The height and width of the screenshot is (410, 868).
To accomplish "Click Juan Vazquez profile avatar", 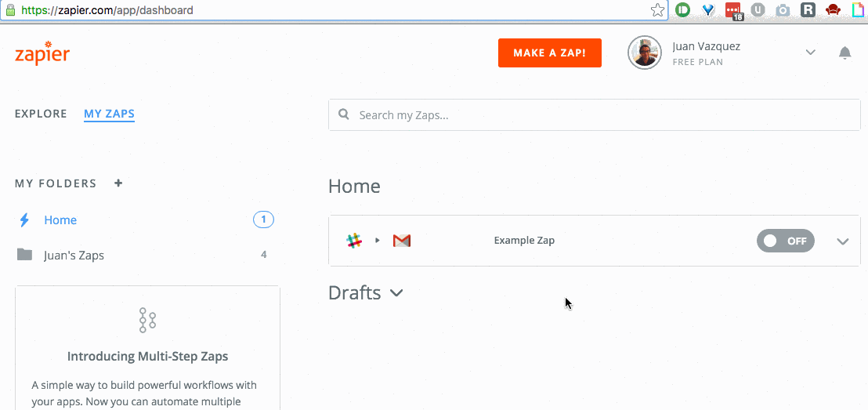I will 645,53.
